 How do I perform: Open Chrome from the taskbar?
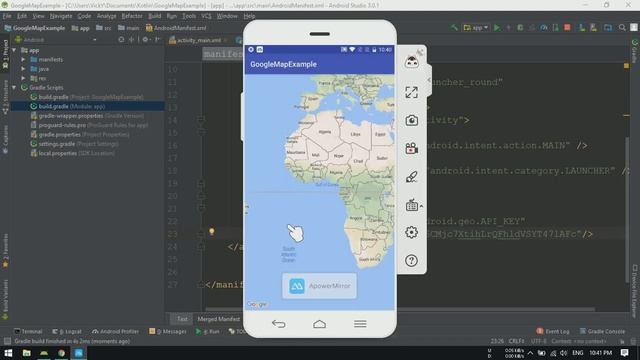point(61,353)
